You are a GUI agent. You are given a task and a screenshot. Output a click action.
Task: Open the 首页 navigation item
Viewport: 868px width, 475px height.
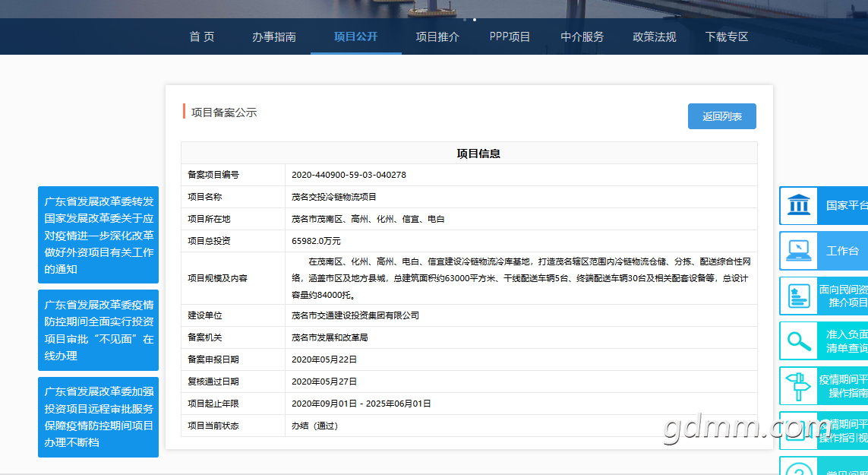pos(201,36)
